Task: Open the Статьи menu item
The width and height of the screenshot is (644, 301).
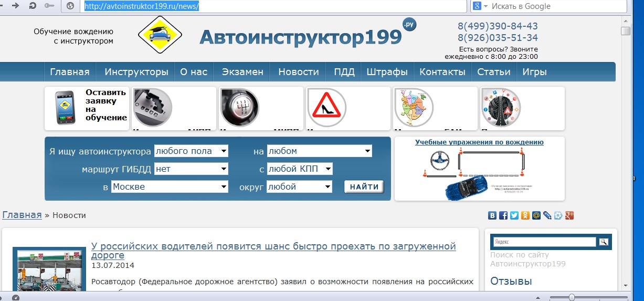Action: [x=494, y=72]
